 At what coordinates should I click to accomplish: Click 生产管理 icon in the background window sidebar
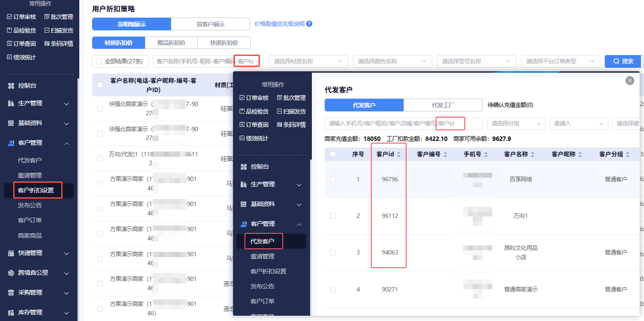point(11,103)
